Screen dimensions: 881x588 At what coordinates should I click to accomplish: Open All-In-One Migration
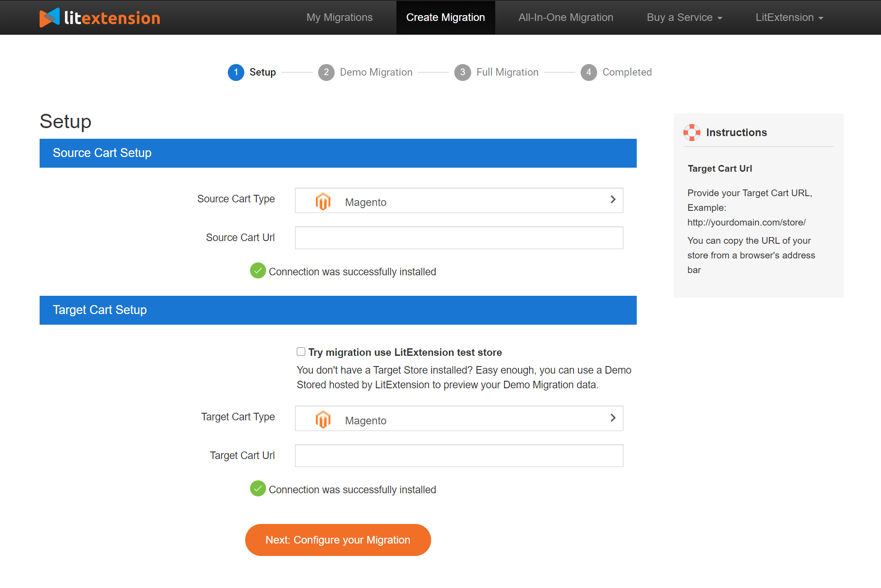pos(566,17)
